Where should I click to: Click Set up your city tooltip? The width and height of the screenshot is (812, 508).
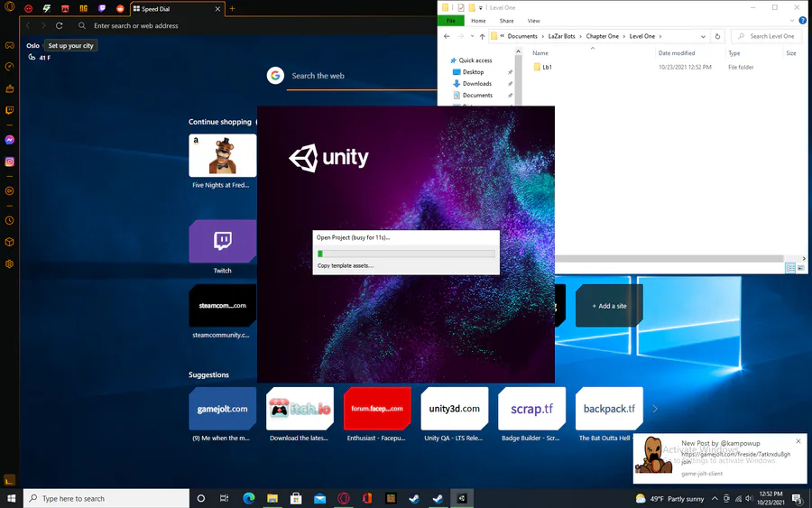pos(71,46)
